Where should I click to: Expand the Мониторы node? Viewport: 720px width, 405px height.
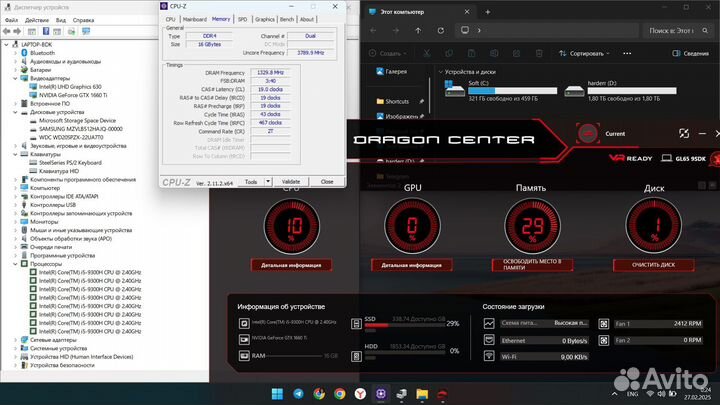click(15, 222)
